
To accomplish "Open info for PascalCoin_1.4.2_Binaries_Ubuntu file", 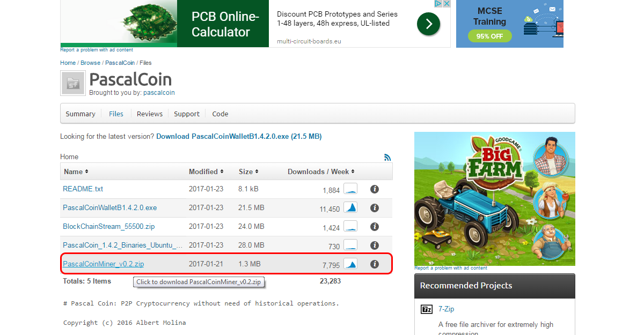I will 375,245.
